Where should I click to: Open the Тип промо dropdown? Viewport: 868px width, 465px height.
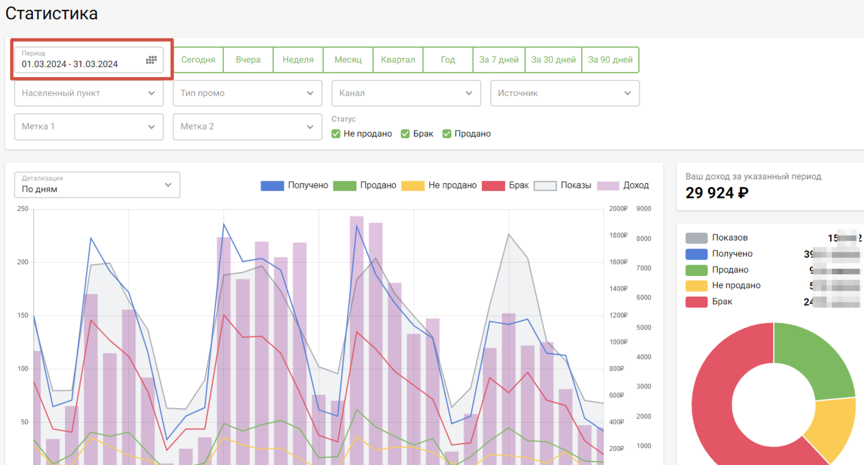(248, 93)
